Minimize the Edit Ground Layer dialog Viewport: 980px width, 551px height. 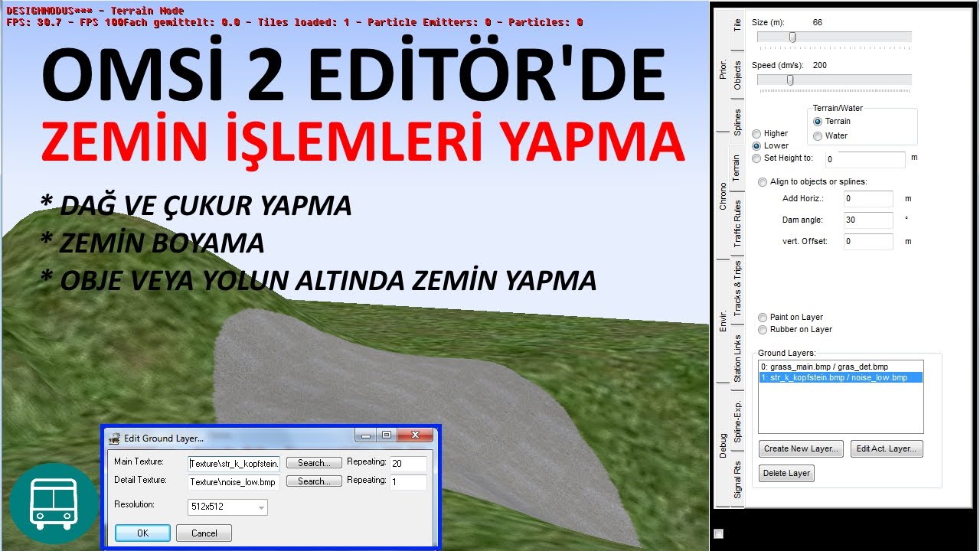click(366, 435)
